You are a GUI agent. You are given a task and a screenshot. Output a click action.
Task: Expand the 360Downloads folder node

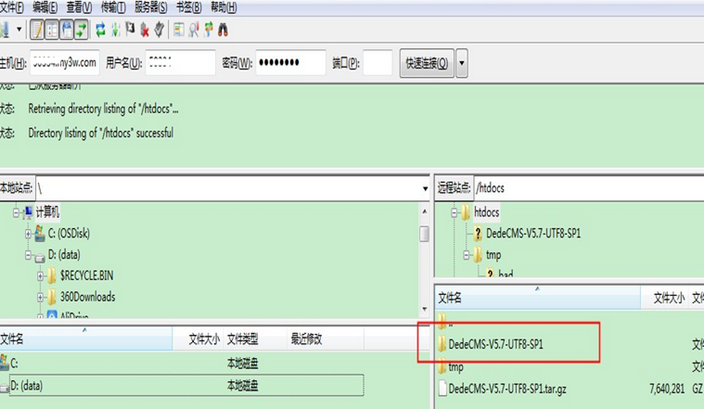[x=40, y=297]
